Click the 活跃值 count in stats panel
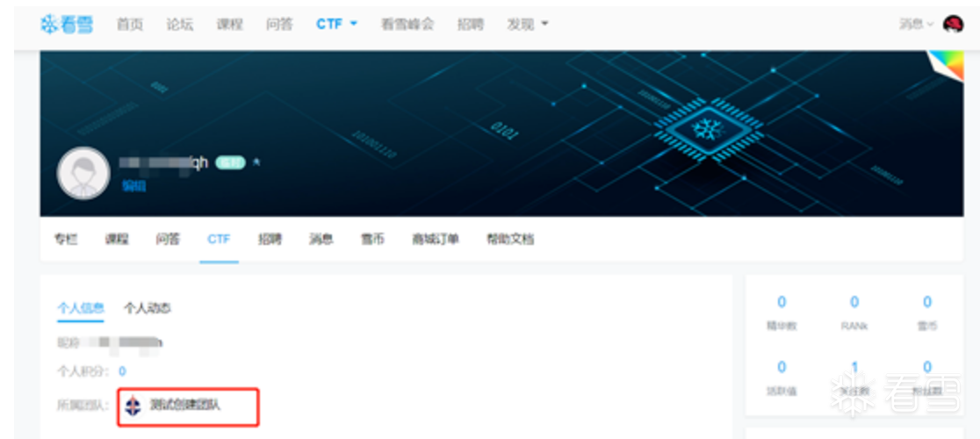 click(x=782, y=367)
